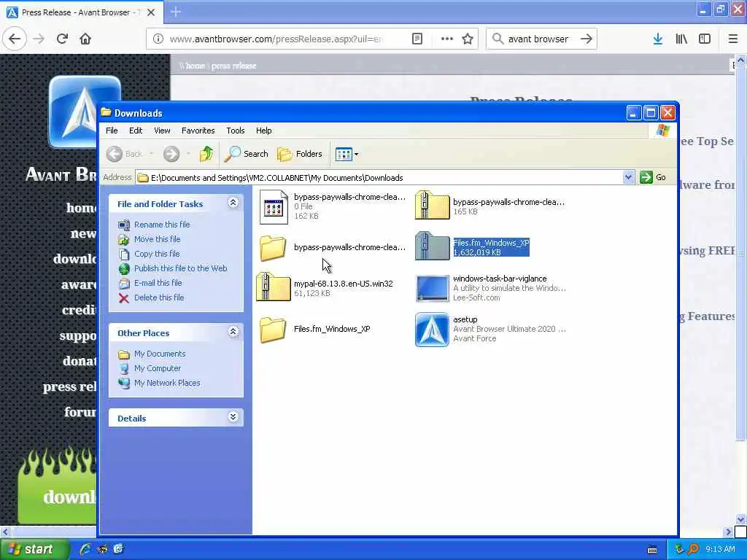Toggle the Folders pane in Explorer
747x560 pixels.
[300, 154]
